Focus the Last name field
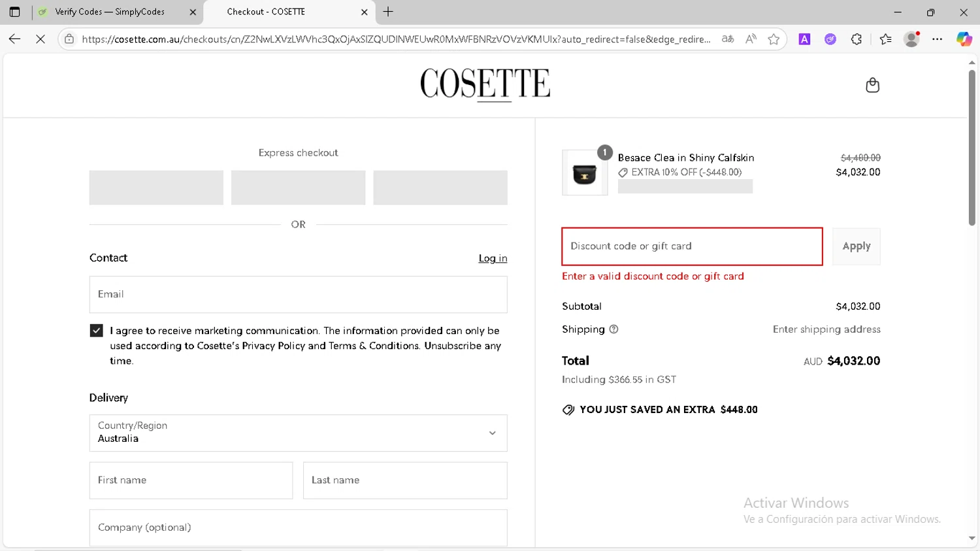 click(405, 480)
